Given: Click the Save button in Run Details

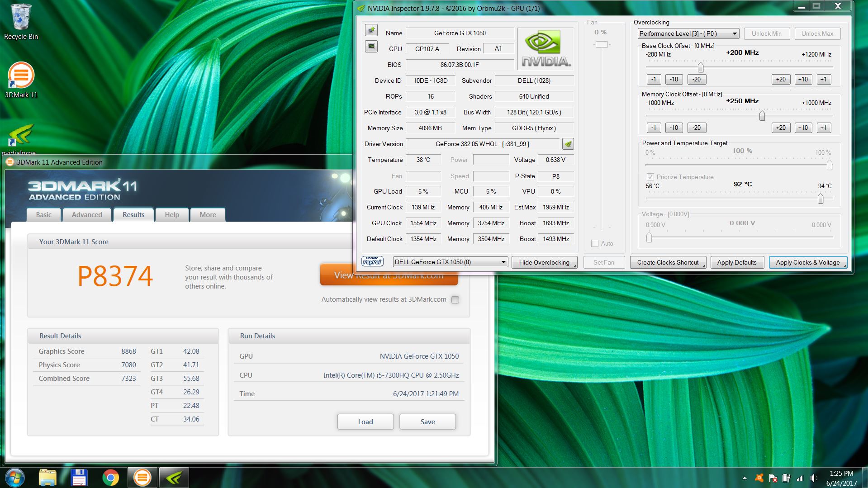Looking at the screenshot, I should point(427,422).
